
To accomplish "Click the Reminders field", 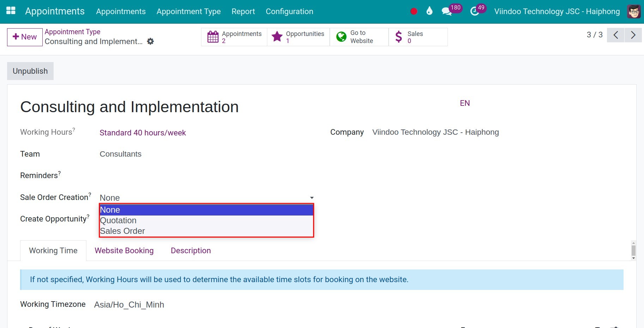I will 207,175.
